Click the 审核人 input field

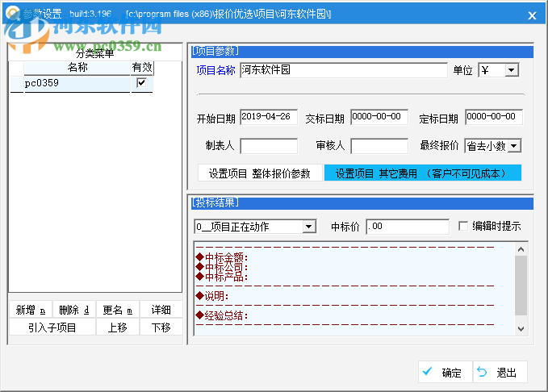[x=379, y=146]
